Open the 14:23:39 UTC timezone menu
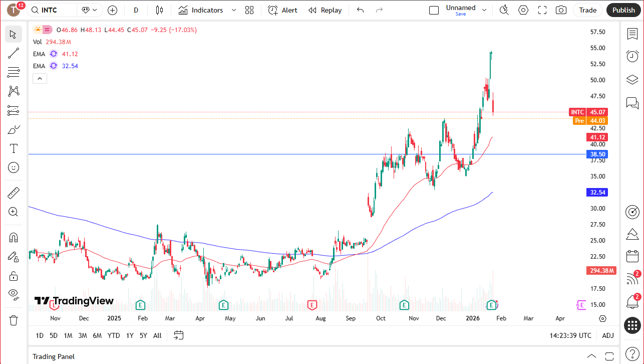This screenshot has height=364, width=644. 570,335
